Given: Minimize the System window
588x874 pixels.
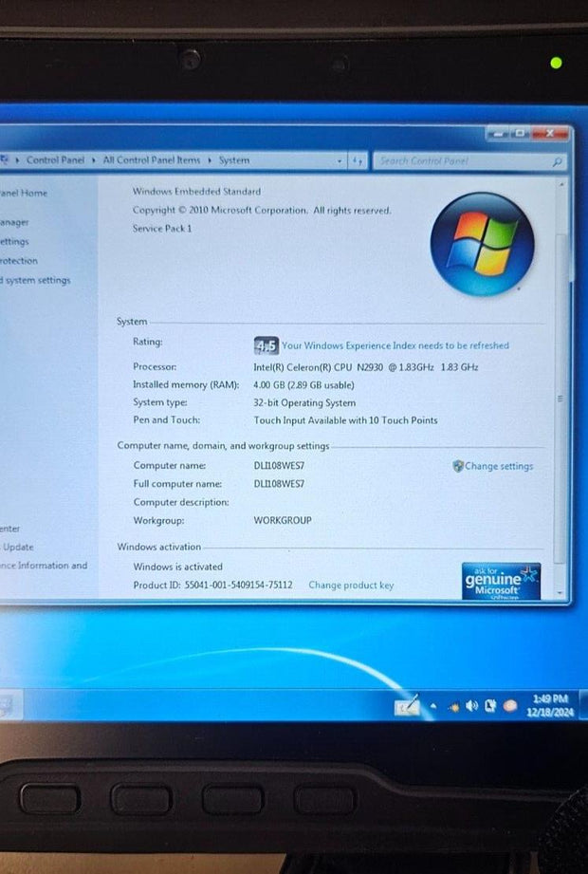Looking at the screenshot, I should [497, 134].
